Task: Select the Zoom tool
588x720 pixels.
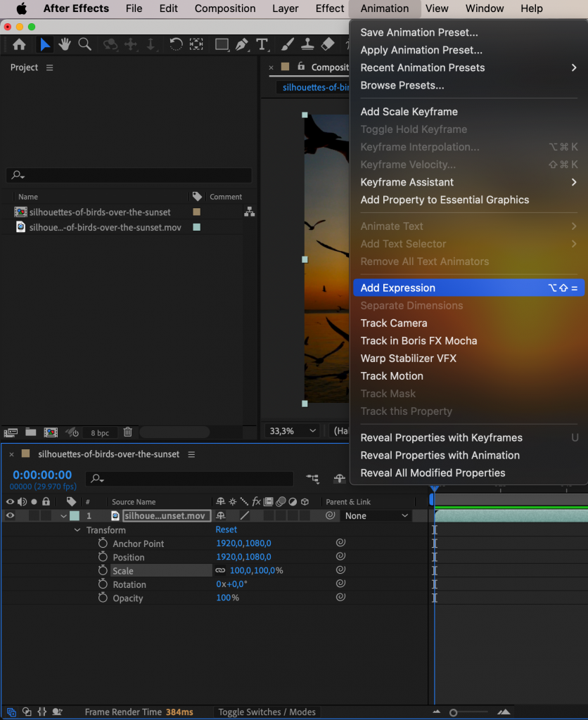Action: [x=84, y=44]
